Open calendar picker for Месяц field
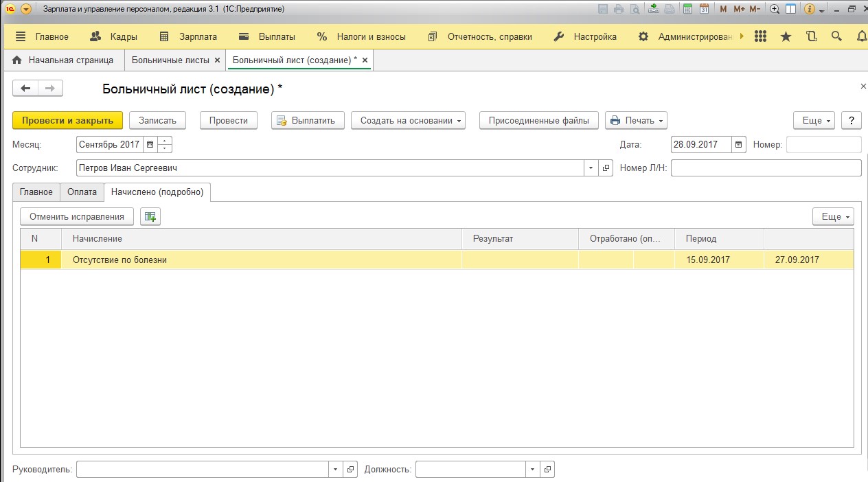868x482 pixels. coord(150,145)
